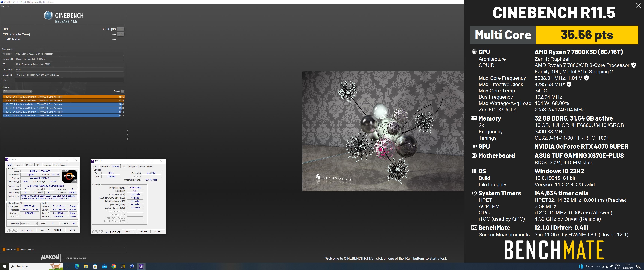Click Tools button in left CPU-Z window
This screenshot has height=270, width=644.
click(x=42, y=230)
